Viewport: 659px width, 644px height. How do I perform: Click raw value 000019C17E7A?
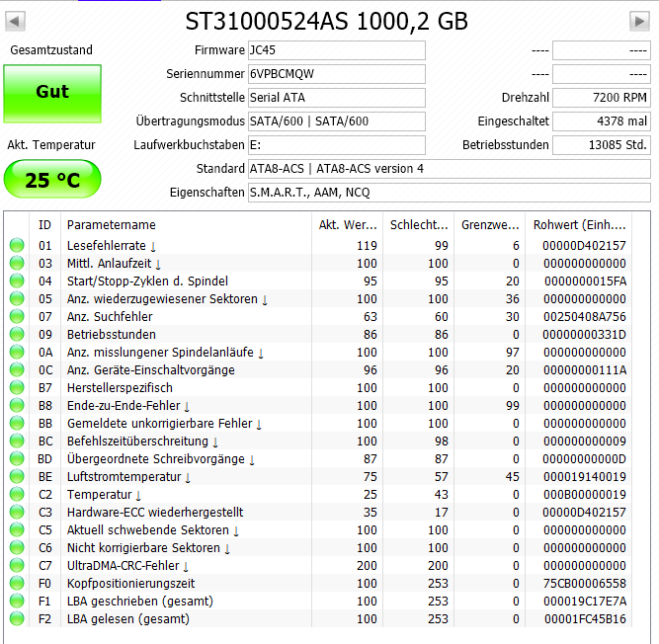click(585, 602)
